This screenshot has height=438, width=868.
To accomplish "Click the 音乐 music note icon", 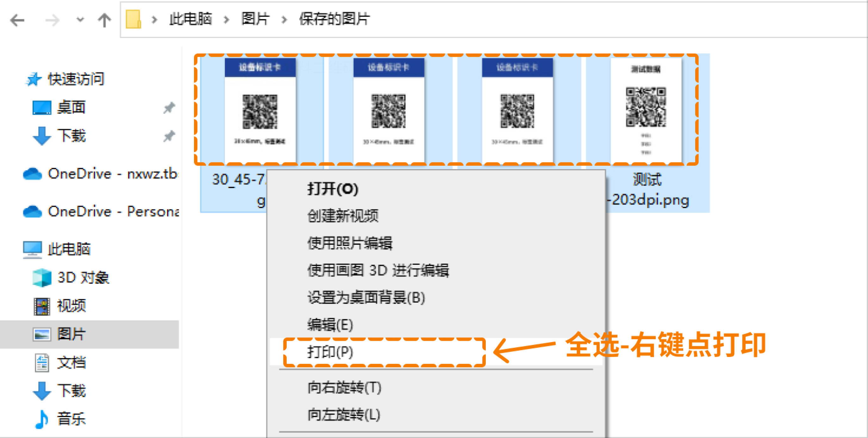I will (42, 419).
